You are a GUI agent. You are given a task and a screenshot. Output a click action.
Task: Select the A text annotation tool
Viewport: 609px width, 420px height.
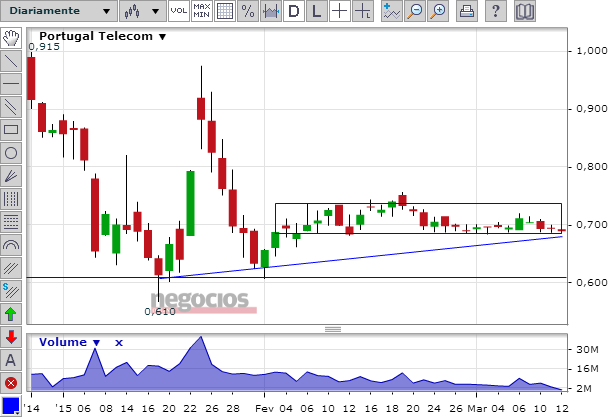pos(11,361)
